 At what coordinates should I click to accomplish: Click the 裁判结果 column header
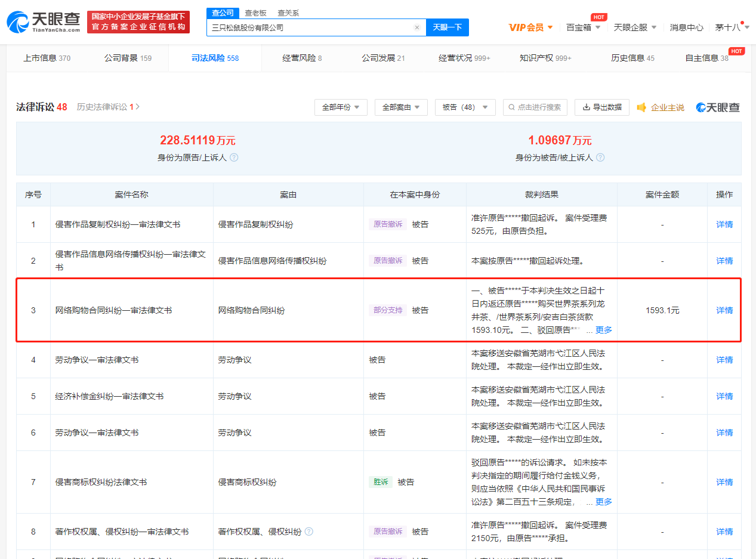pyautogui.click(x=542, y=194)
